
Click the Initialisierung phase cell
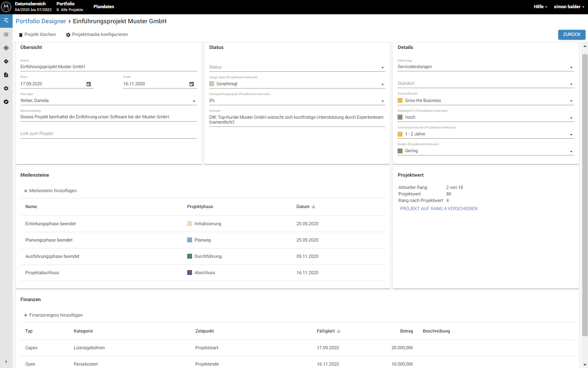tap(204, 224)
